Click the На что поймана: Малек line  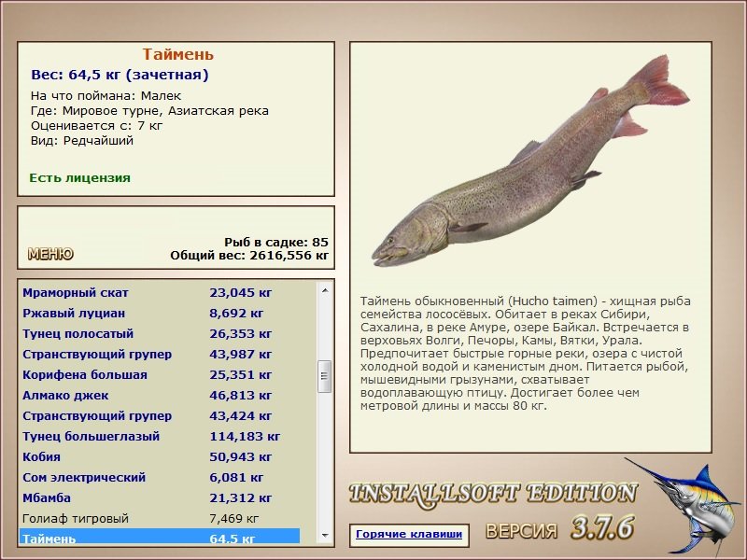(106, 96)
